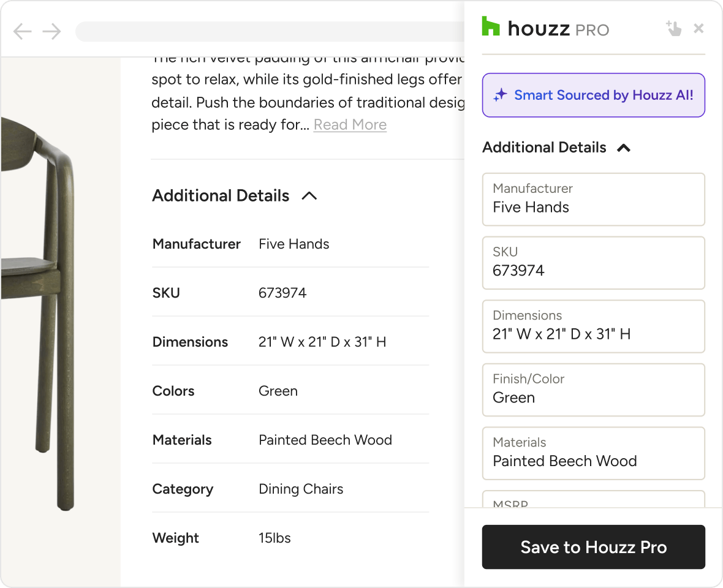Click the browser forward arrow
Screen dimensions: 723x588
[x=51, y=31]
